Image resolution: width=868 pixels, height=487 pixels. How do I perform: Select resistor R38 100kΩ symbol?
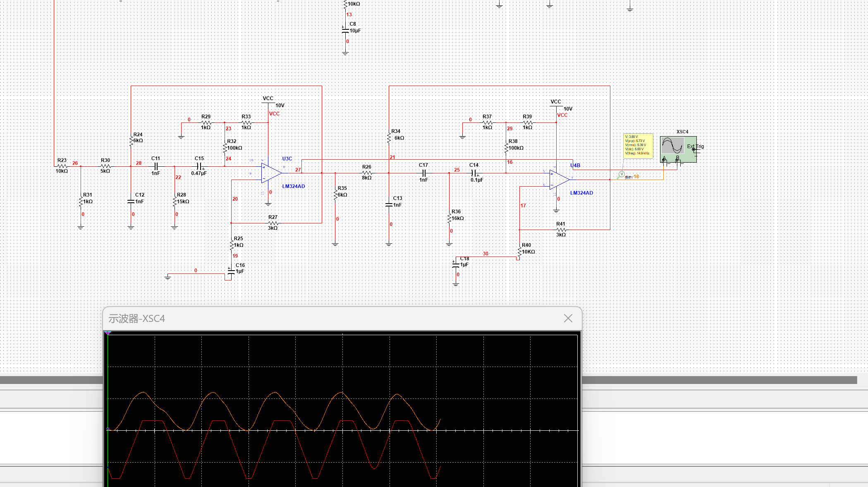click(506, 148)
